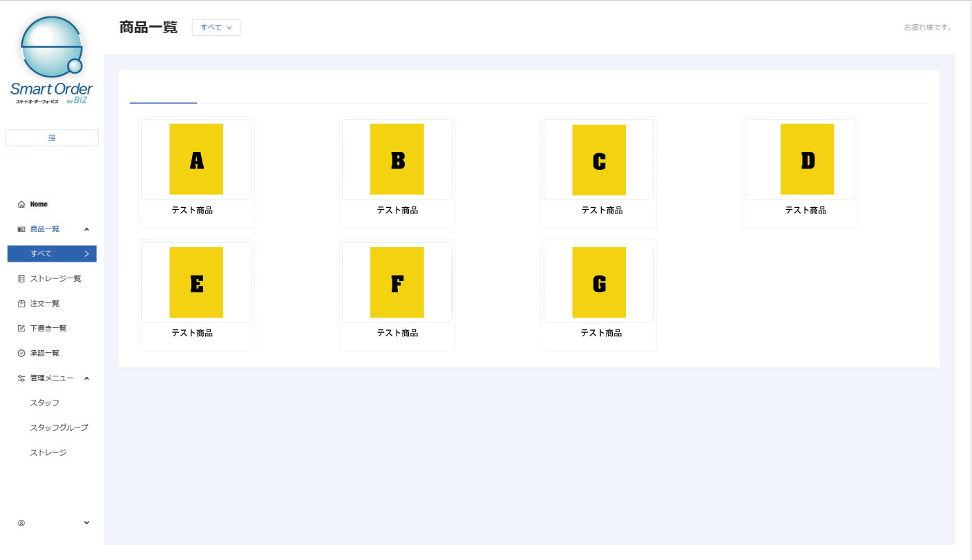Click the 下書き一覧 edit icon
Screen dimensions: 972x560
(21, 329)
